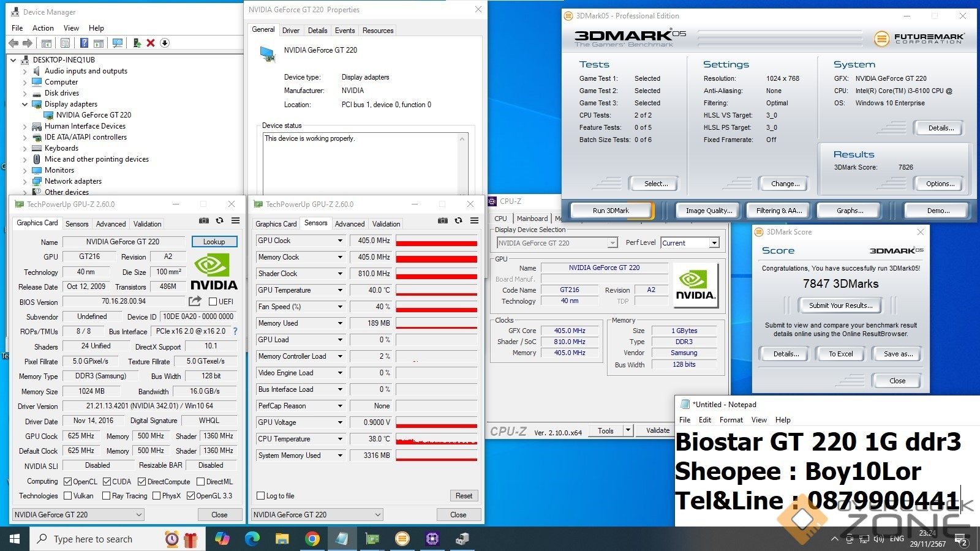
Task: Click the bus interface question mark icon
Action: [235, 331]
